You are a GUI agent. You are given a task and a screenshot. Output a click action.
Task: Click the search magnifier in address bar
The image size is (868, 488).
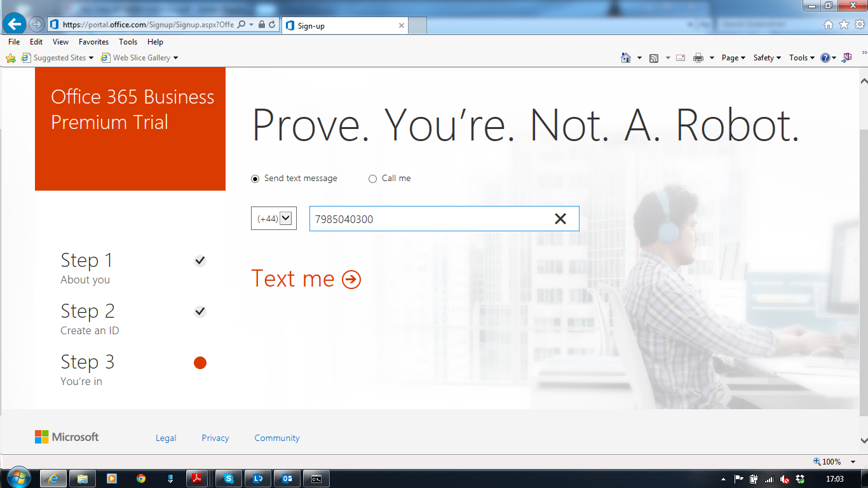point(241,25)
